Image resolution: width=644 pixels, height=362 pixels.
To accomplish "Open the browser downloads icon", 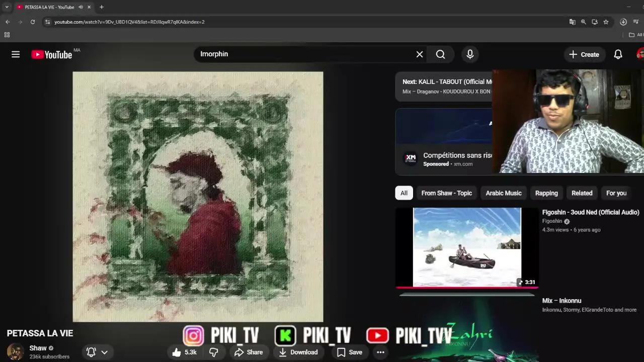I will click(623, 22).
